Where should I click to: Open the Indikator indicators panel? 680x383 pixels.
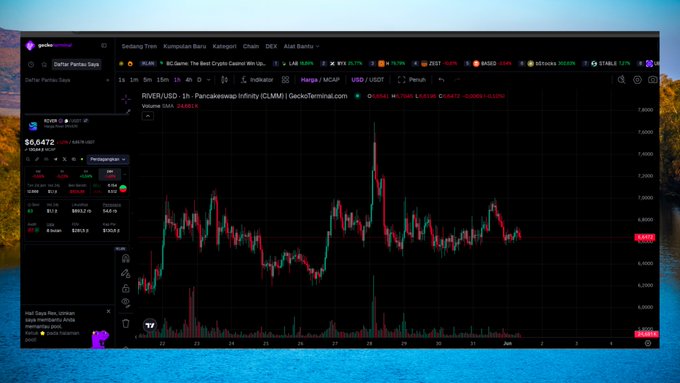pyautogui.click(x=257, y=80)
